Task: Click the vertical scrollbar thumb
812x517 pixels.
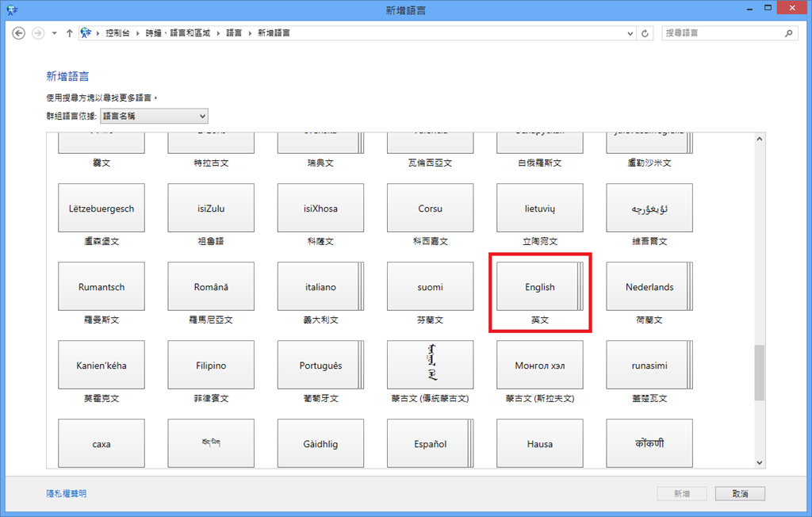Action: 759,373
